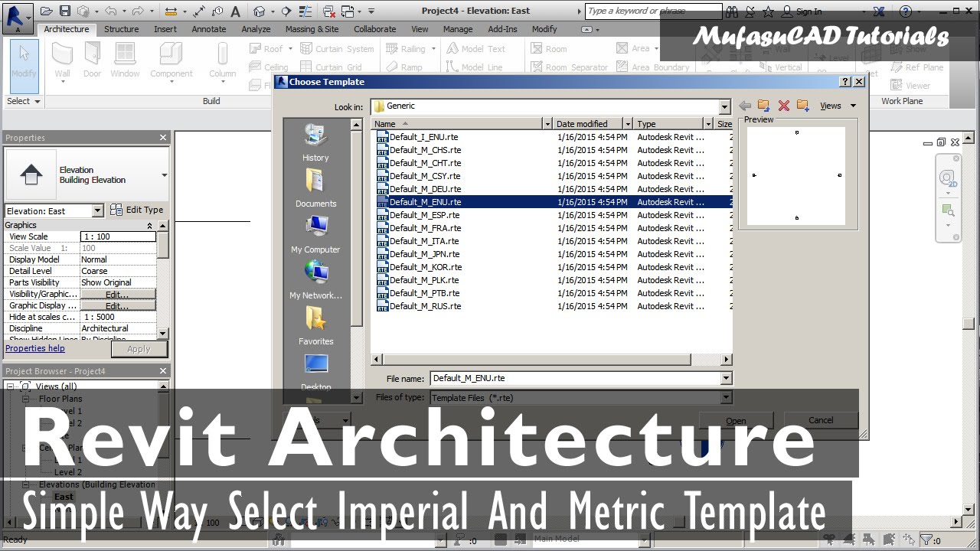Click the Door tool in Build panel
This screenshot has height=551, width=980.
pyautogui.click(x=93, y=60)
